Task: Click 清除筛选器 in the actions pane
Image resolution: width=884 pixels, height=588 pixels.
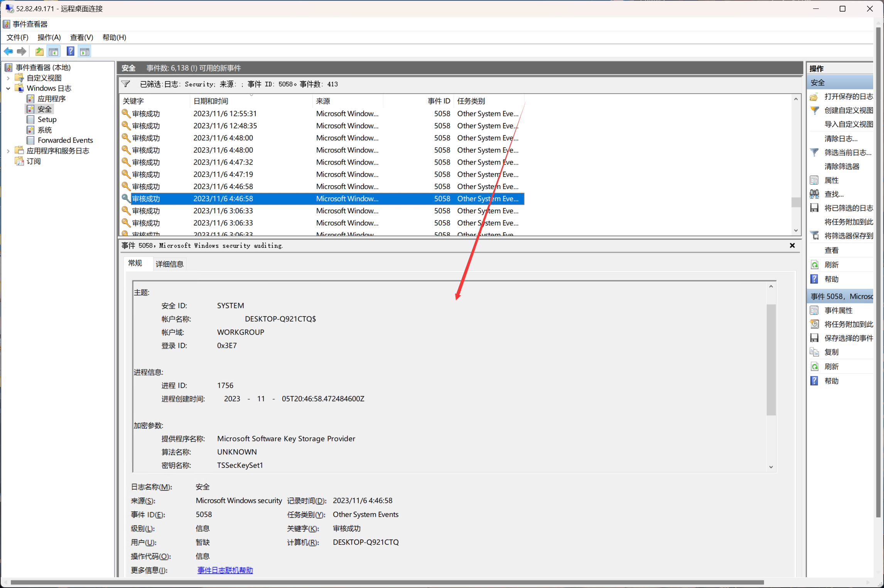Action: (x=842, y=167)
